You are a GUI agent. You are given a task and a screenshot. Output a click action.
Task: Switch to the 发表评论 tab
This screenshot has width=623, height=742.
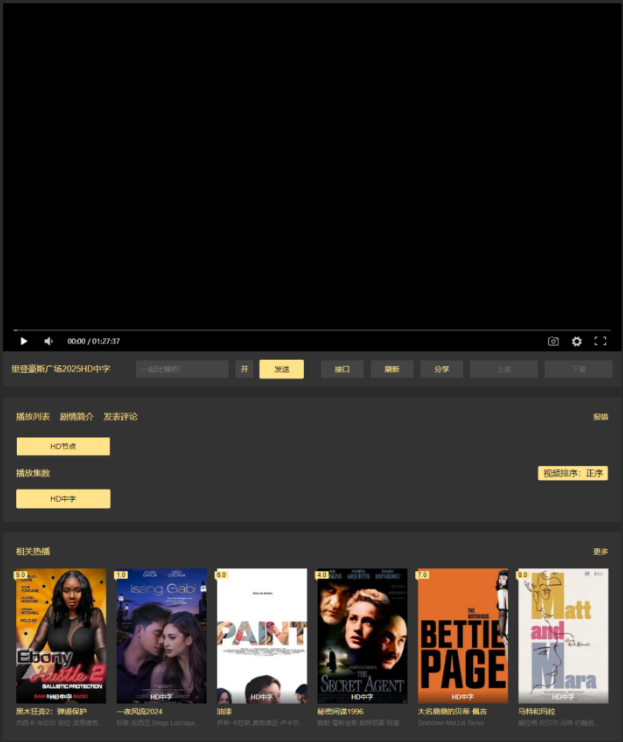120,416
